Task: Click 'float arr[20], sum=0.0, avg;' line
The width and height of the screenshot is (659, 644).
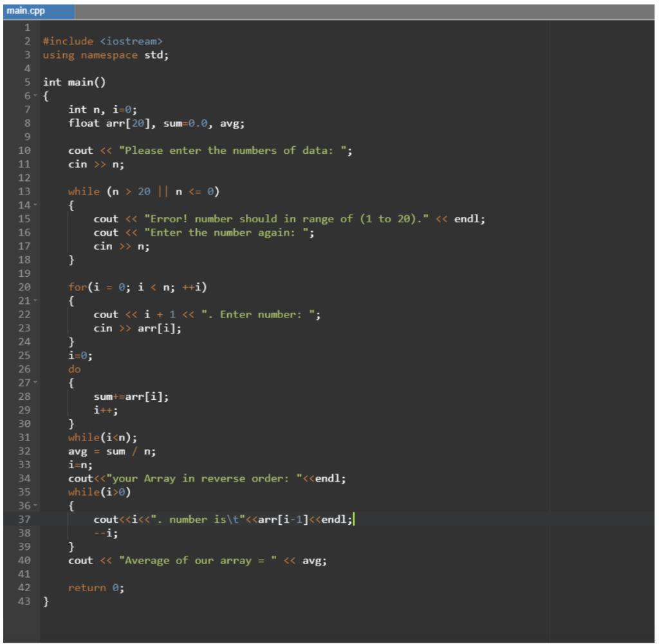Action: [x=156, y=123]
